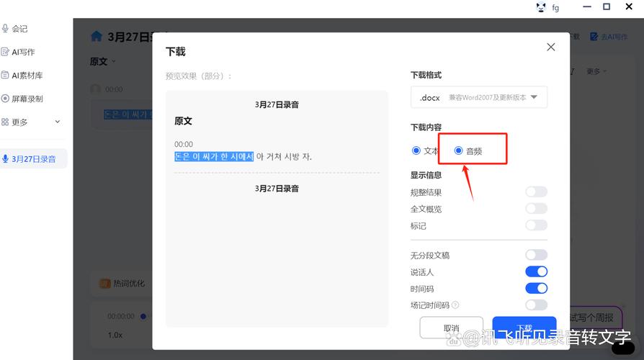The image size is (644, 360).
Task: Click the help icon beside 场记时间码
Action: pyautogui.click(x=455, y=305)
